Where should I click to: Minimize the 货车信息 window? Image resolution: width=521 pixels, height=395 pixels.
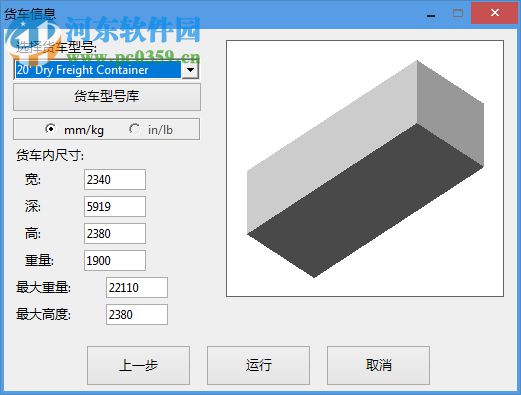click(x=431, y=14)
